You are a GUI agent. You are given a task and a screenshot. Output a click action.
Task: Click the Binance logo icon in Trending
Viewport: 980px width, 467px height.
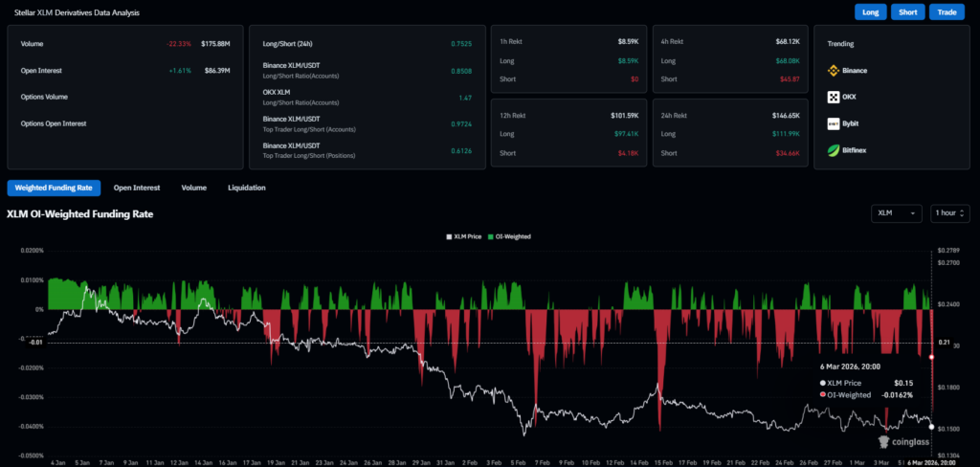click(834, 70)
